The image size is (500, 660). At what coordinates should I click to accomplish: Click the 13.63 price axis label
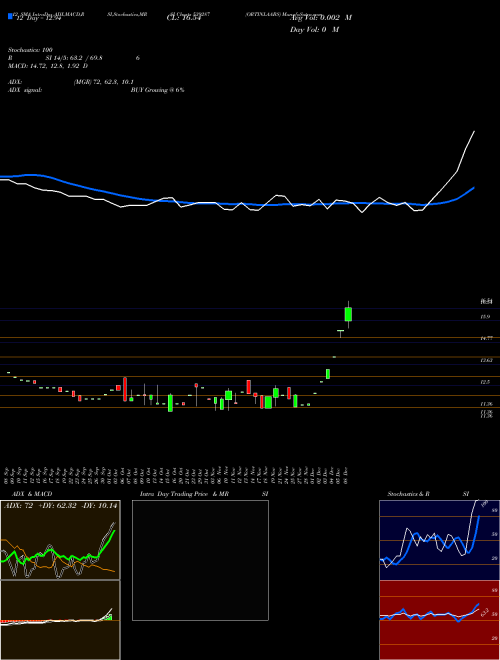click(486, 360)
